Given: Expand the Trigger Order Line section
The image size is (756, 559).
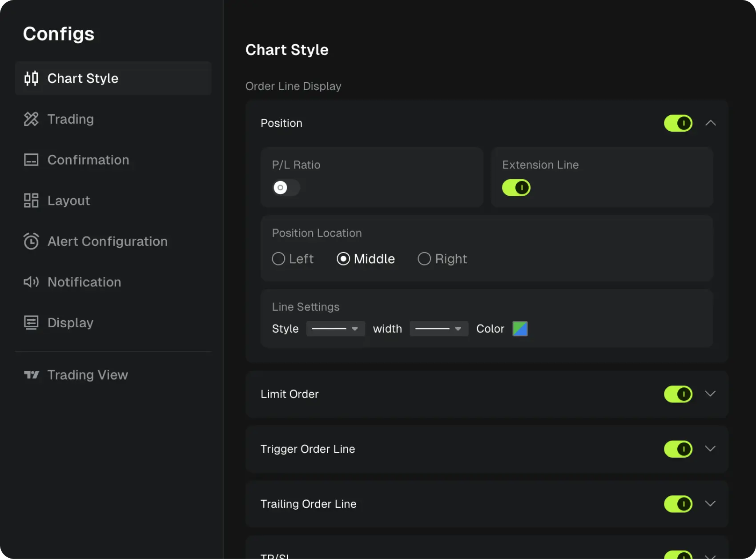Looking at the screenshot, I should click(x=711, y=449).
